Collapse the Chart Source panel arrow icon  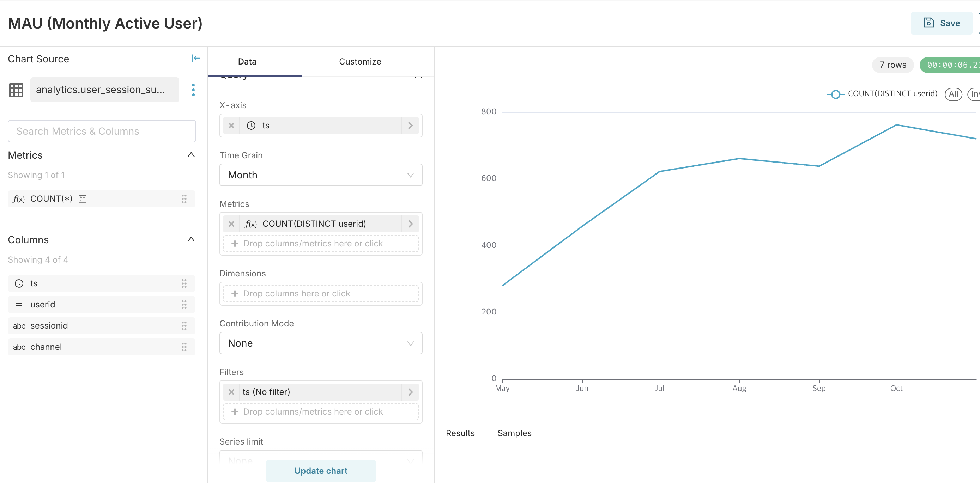click(x=195, y=58)
